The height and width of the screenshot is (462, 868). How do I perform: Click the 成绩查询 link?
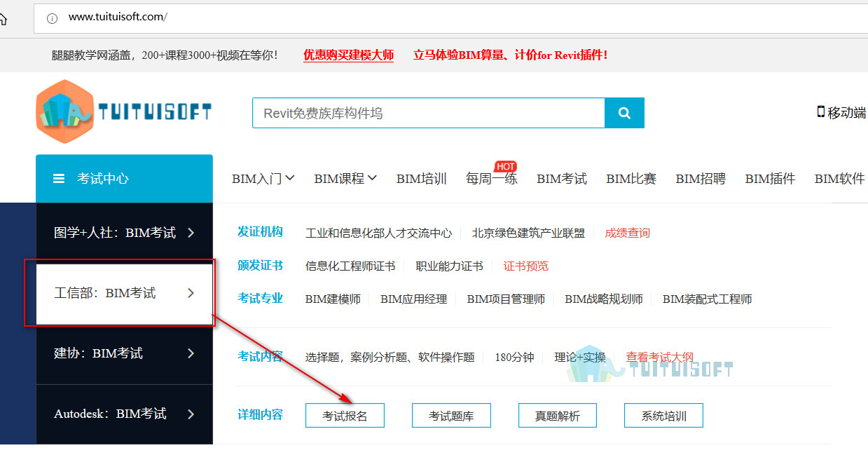(628, 233)
